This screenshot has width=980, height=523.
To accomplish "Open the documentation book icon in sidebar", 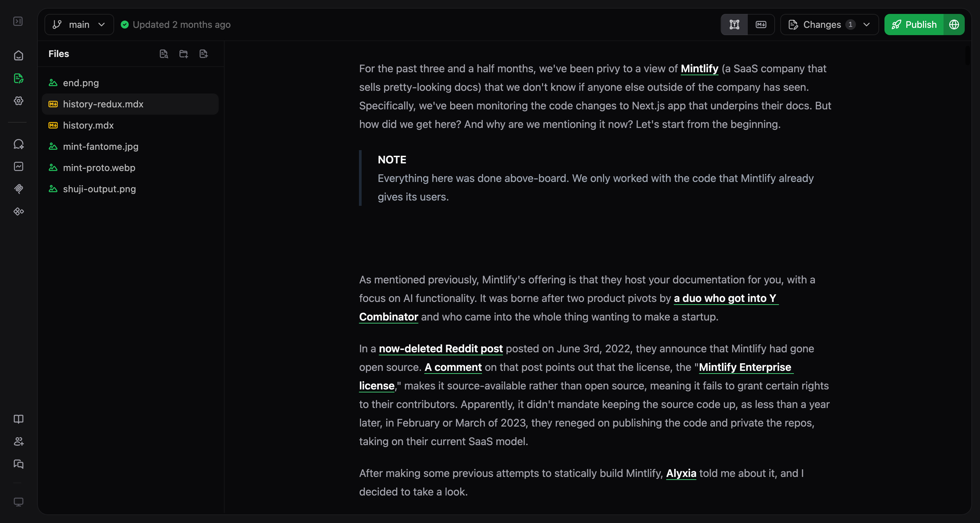I will coord(18,419).
